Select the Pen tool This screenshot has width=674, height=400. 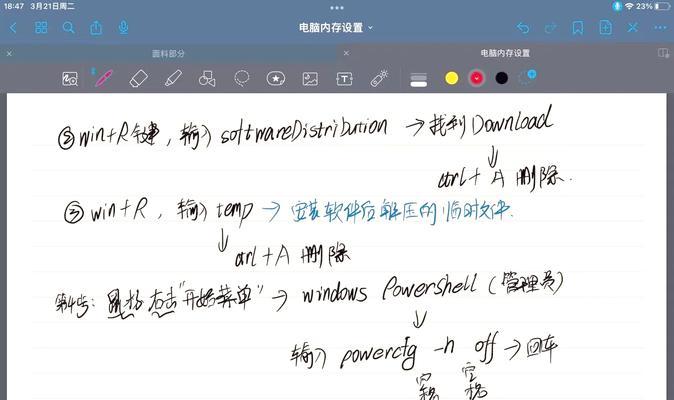click(x=104, y=79)
